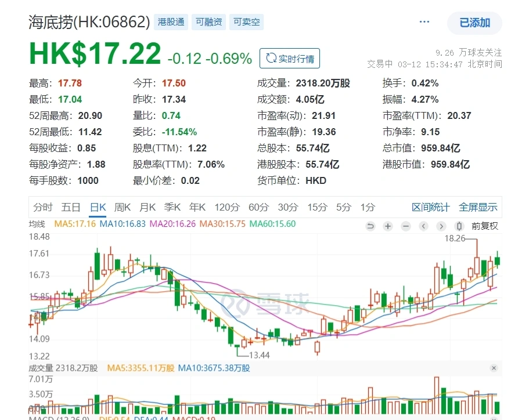Screen dimensions: 511x420
Task: Select the 周K weekly chart tab
Action: [x=123, y=207]
